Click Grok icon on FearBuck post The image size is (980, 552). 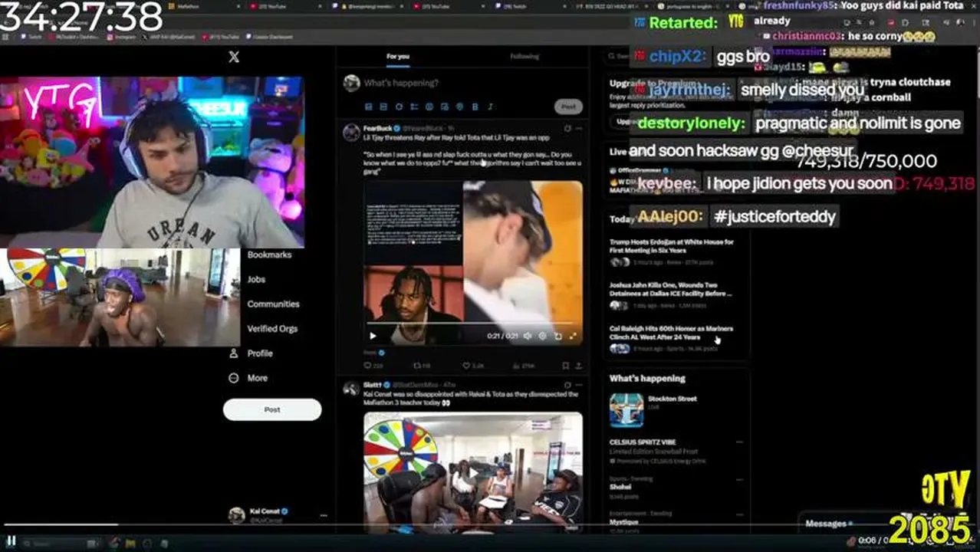click(567, 128)
